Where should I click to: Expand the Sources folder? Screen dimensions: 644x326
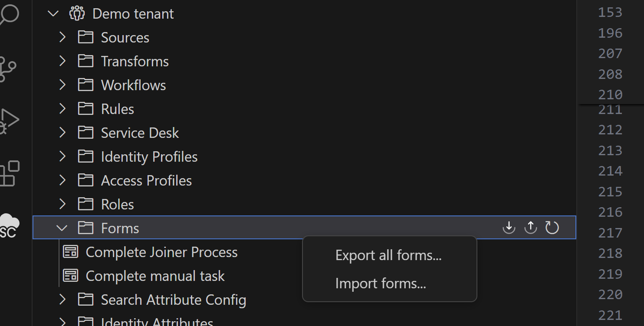tap(62, 37)
